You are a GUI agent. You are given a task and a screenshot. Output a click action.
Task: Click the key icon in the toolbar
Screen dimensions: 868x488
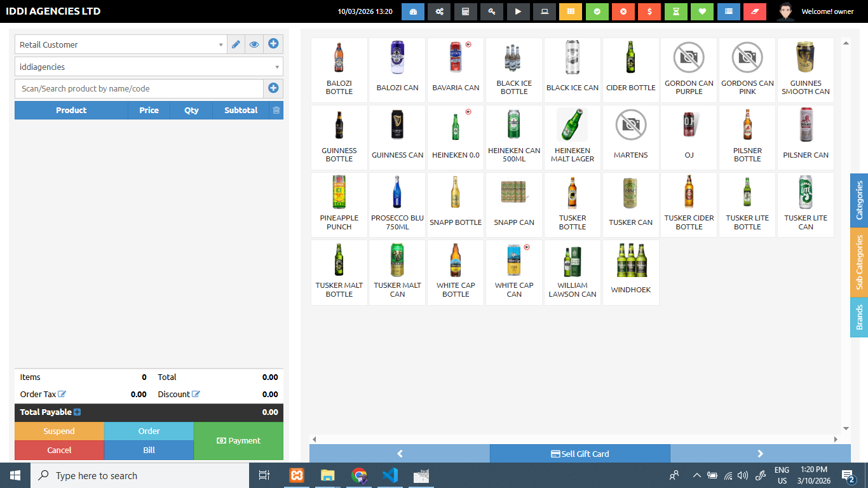tap(491, 11)
